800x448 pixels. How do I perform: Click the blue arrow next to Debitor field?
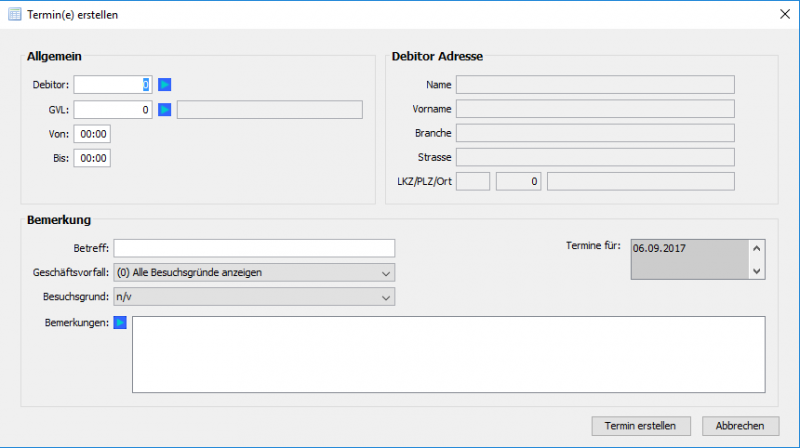pyautogui.click(x=165, y=85)
